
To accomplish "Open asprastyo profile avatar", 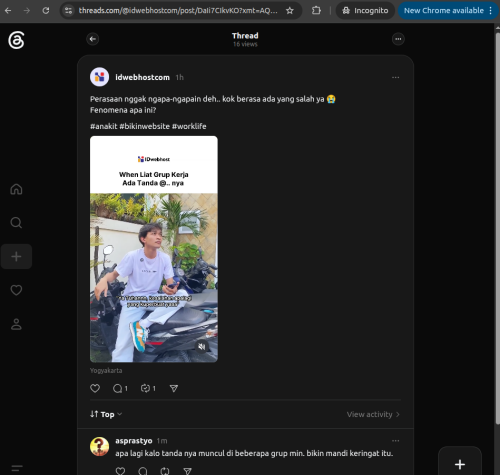I will click(99, 447).
